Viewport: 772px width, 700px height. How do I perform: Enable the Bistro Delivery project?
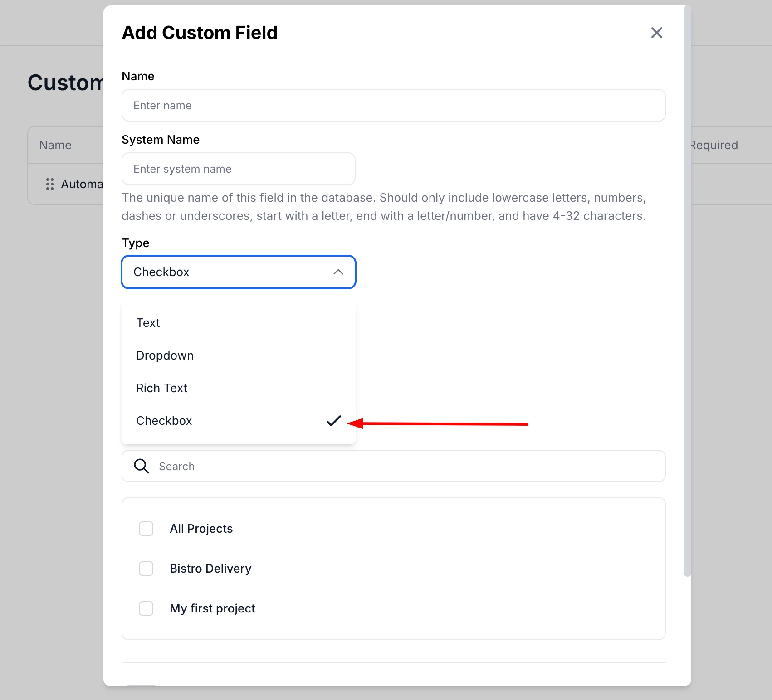pos(146,569)
